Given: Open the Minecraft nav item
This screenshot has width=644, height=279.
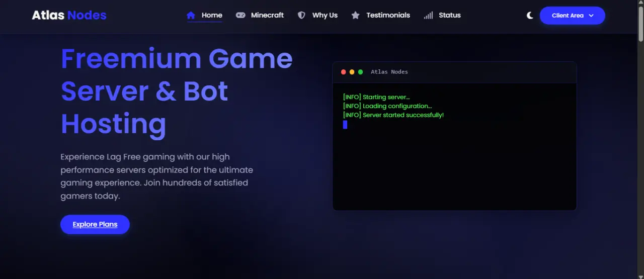Looking at the screenshot, I should coord(260,15).
